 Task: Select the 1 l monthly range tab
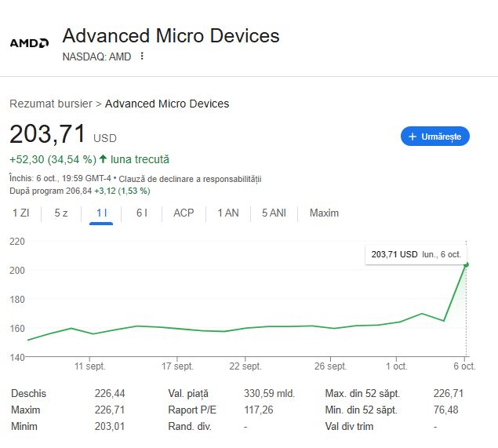pos(101,213)
